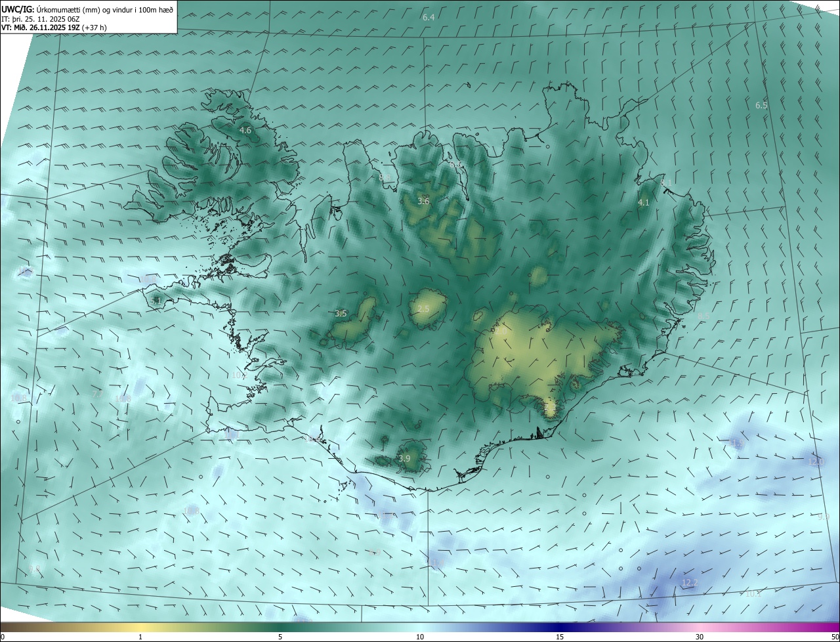Pick the light pink colorbar segment above the 30 tick

(700, 627)
